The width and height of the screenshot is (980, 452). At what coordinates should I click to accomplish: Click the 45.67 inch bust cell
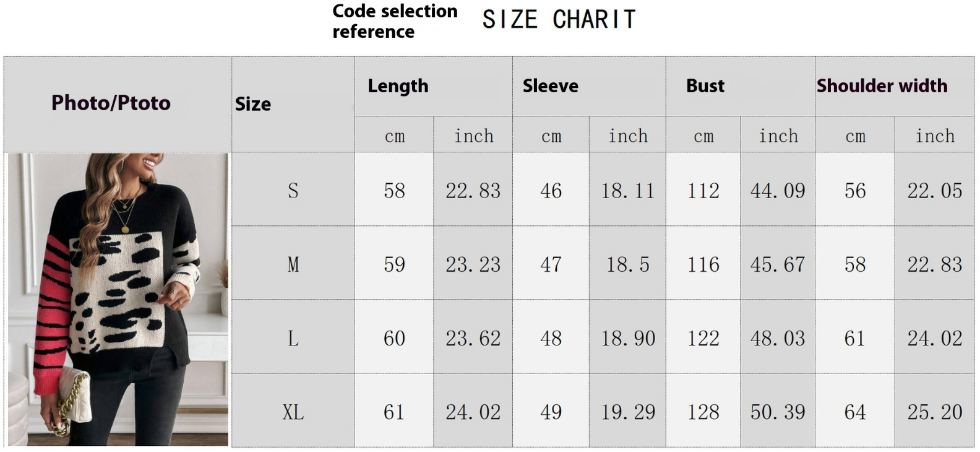tap(778, 264)
